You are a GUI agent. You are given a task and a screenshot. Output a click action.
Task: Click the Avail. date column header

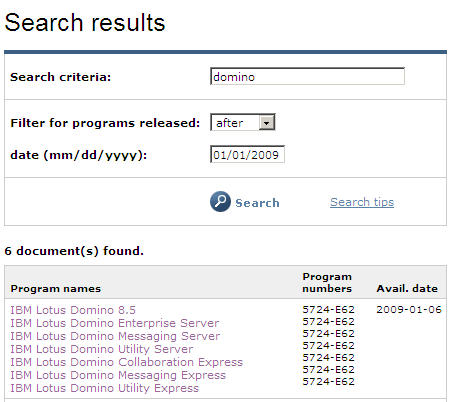coord(407,289)
